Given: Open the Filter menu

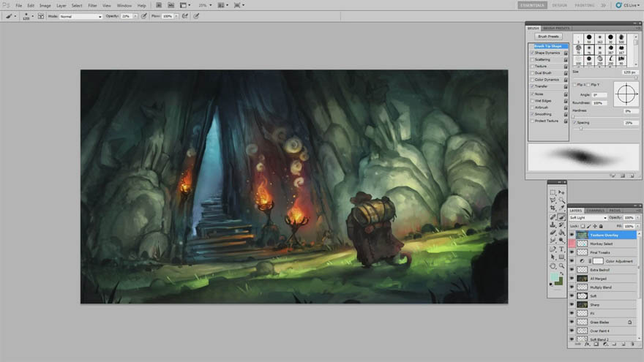Looking at the screenshot, I should (x=92, y=6).
